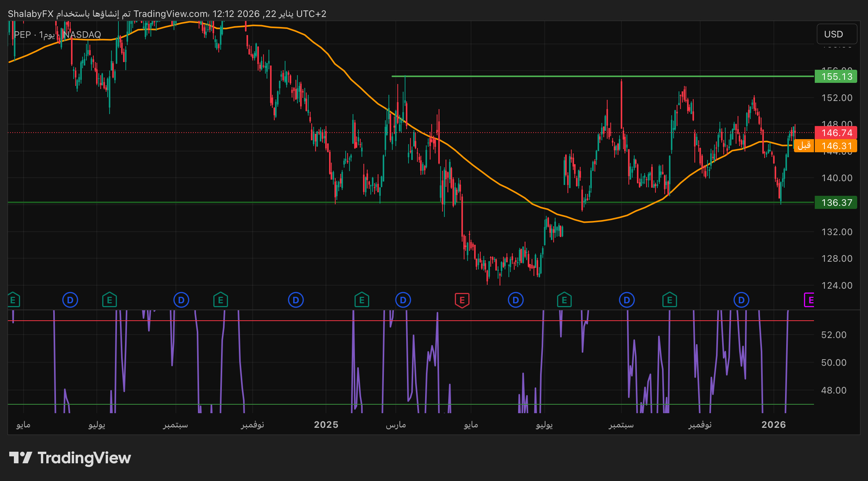Screen dimensions: 868x481
Task: Click the first blue D dividend marker
Action: pyautogui.click(x=70, y=300)
